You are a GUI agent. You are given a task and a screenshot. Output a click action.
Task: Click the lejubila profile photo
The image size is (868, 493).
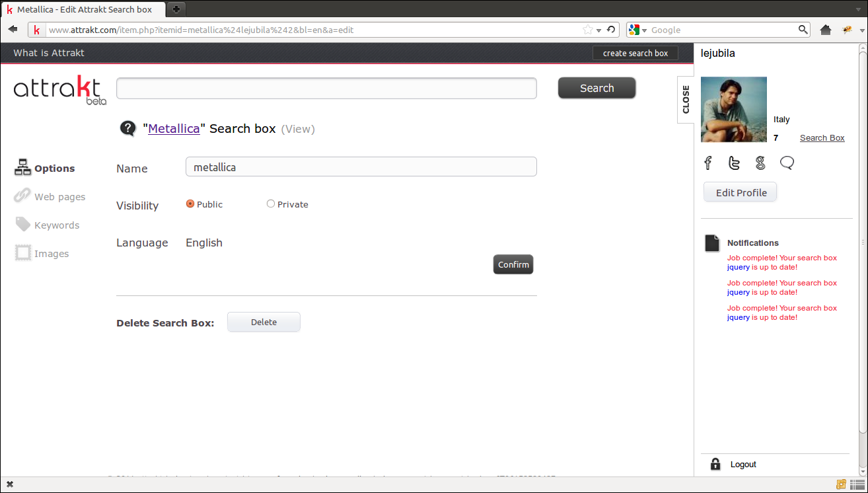coord(734,109)
